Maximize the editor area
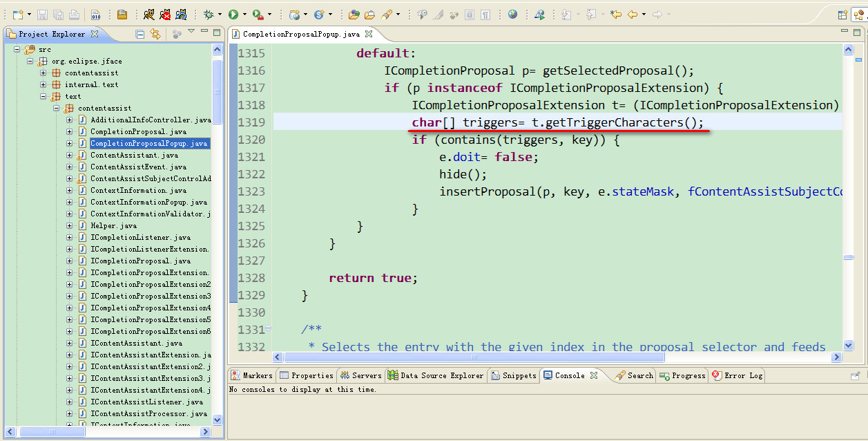868x441 pixels. click(858, 31)
